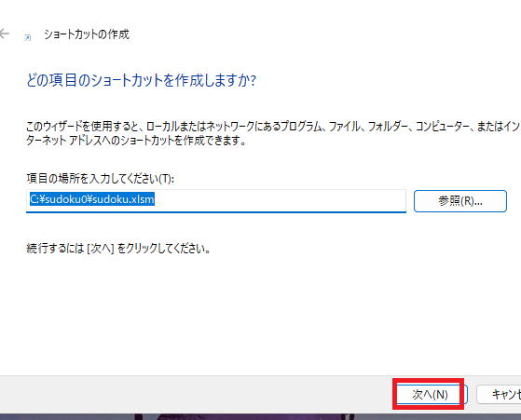Click the desktop wallpaper strip below the dialog

click(x=261, y=416)
